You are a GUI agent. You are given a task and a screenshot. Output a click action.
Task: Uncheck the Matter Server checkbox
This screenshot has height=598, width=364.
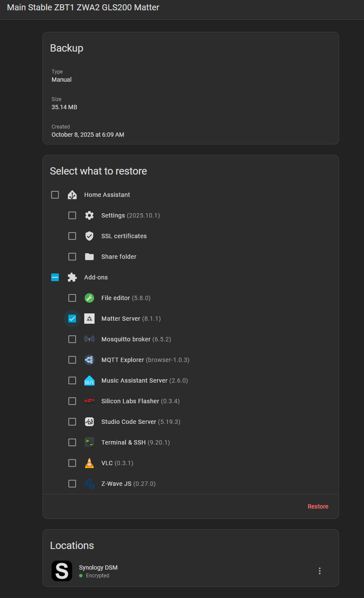(x=72, y=319)
